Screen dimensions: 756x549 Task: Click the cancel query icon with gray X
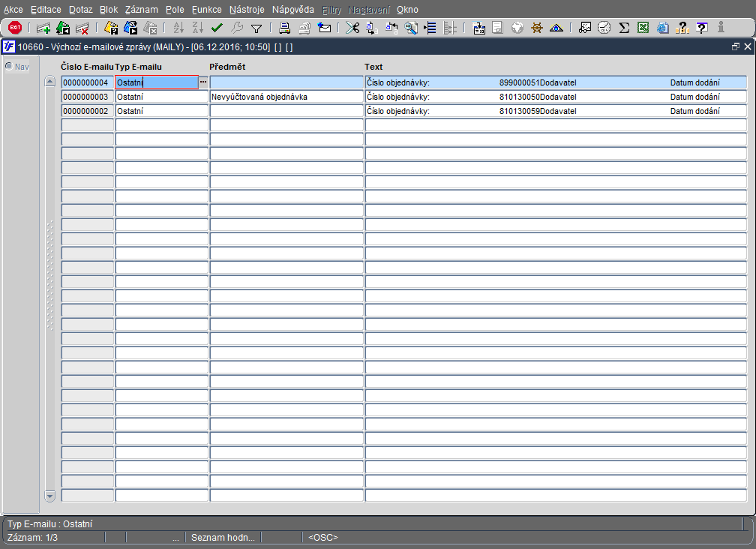click(x=151, y=28)
